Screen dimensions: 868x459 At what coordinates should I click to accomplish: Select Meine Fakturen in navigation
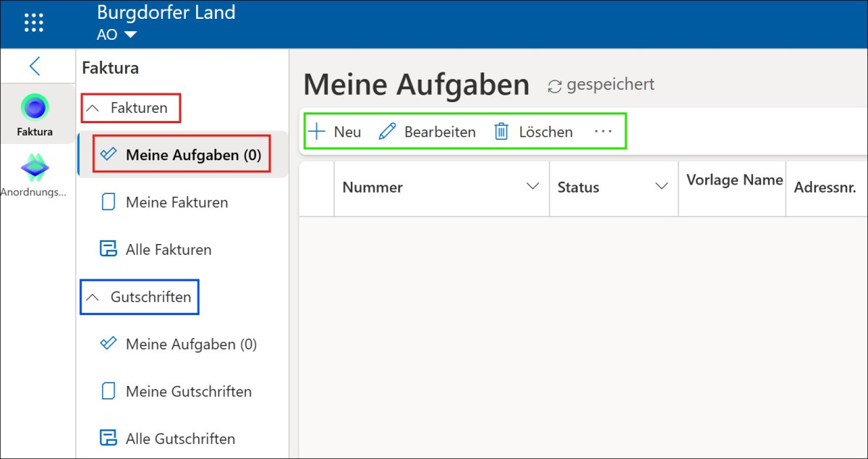click(x=176, y=203)
